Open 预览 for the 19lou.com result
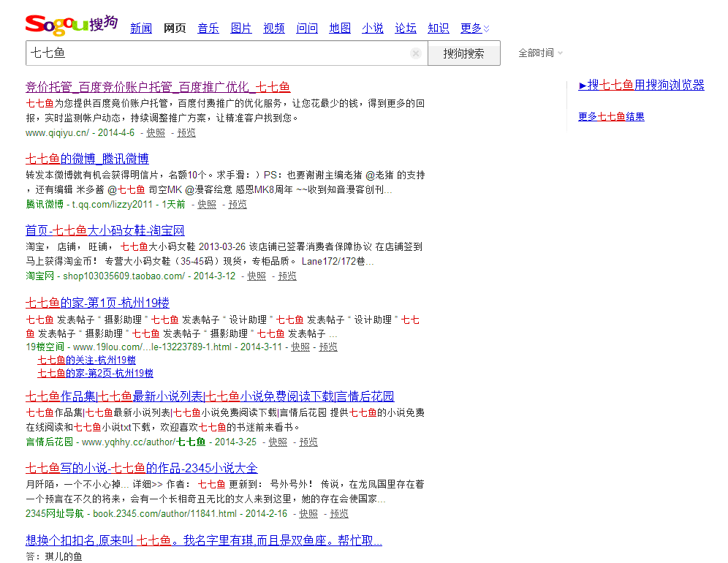This screenshot has width=728, height=563. [x=328, y=347]
